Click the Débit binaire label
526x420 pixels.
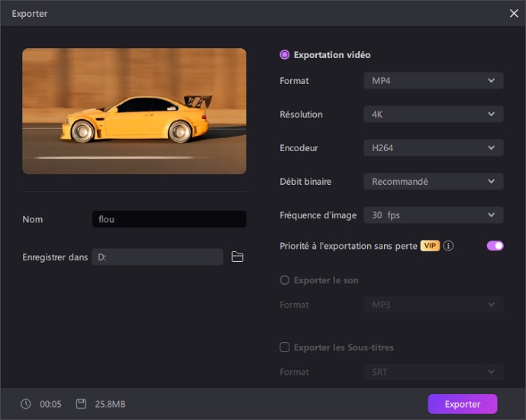[x=305, y=182]
